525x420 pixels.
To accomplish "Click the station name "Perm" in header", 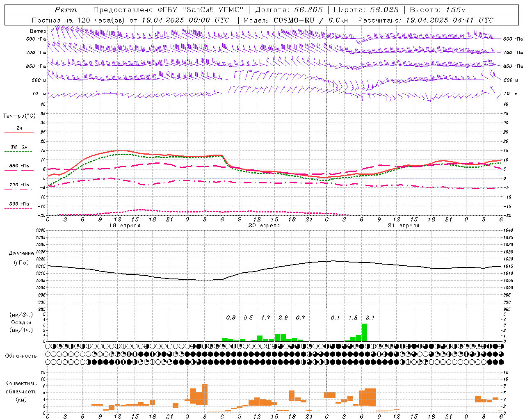I will [66, 10].
